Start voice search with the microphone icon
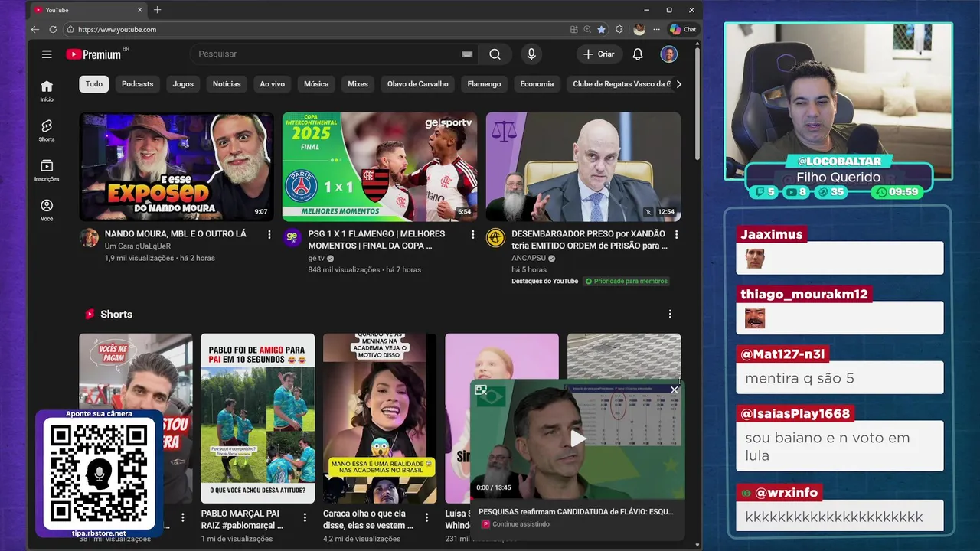Screen dimensions: 980x551 pyautogui.click(x=531, y=54)
